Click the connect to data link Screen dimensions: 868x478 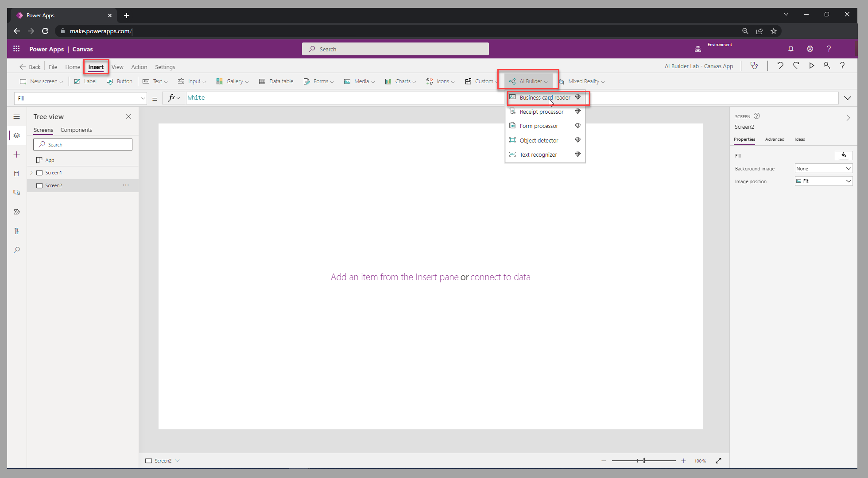coord(500,277)
